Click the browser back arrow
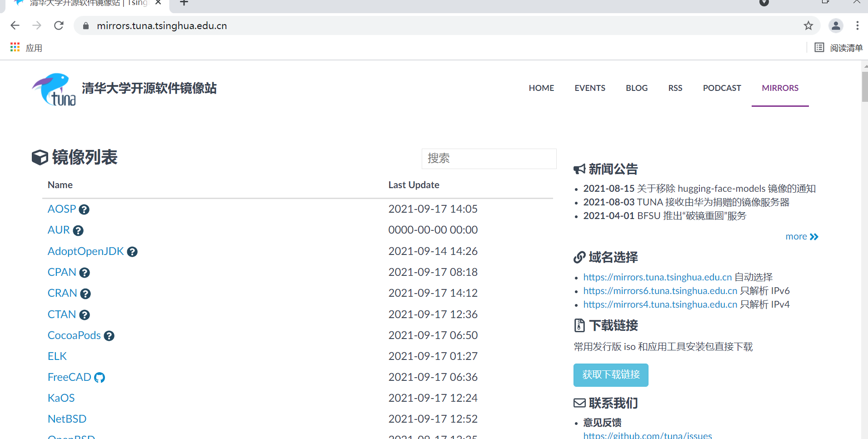 click(15, 25)
